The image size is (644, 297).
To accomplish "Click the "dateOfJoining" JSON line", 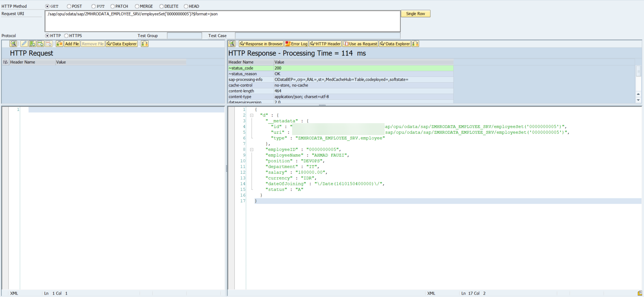I will [325, 184].
